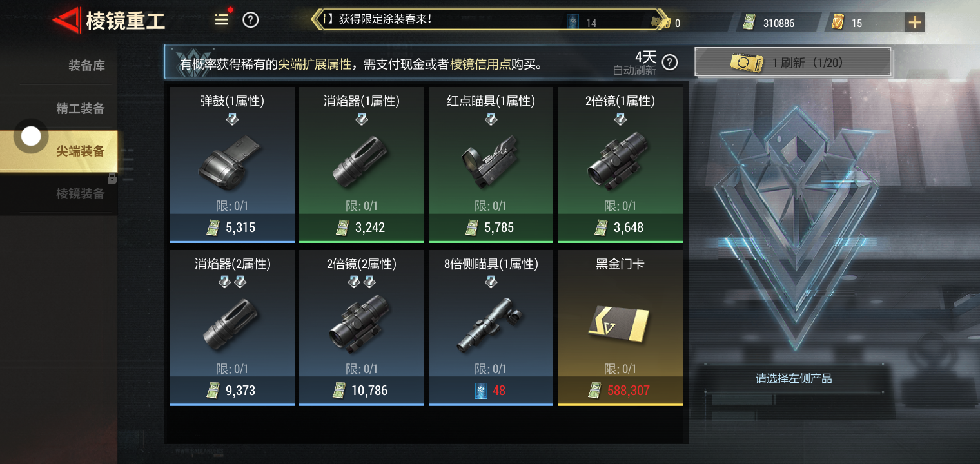Click the red triangle back icon

pyautogui.click(x=66, y=21)
